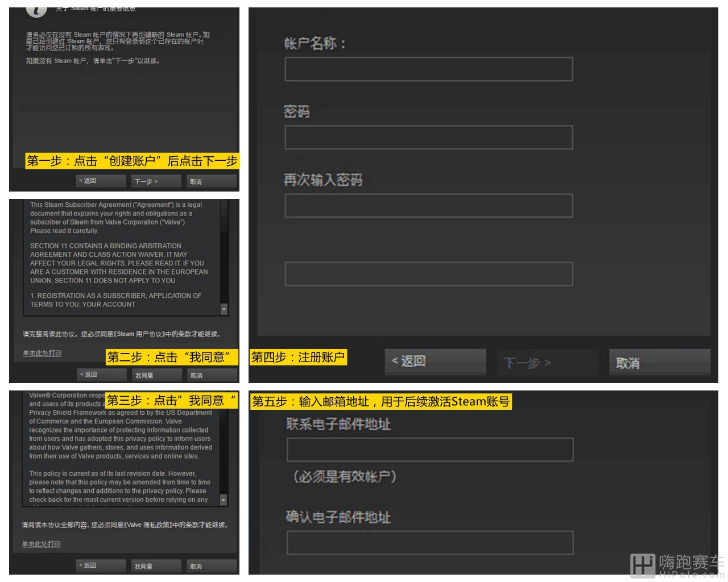Focus the 联系电子邮件地址 input field
Image resolution: width=728 pixels, height=582 pixels.
pyautogui.click(x=430, y=450)
